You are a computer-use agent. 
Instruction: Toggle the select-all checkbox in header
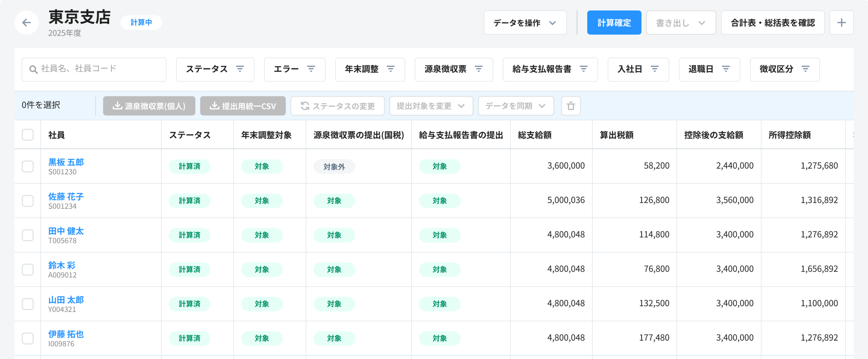pos(28,135)
